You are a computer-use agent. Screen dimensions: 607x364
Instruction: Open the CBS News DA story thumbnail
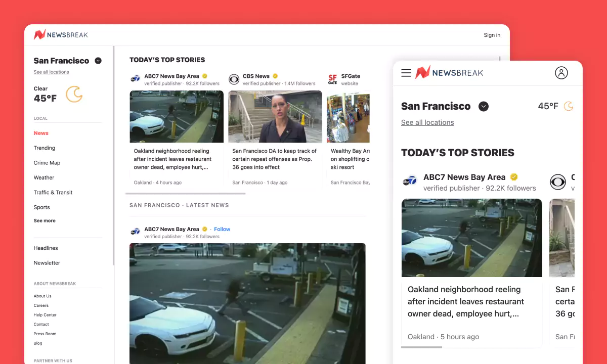[x=275, y=117]
